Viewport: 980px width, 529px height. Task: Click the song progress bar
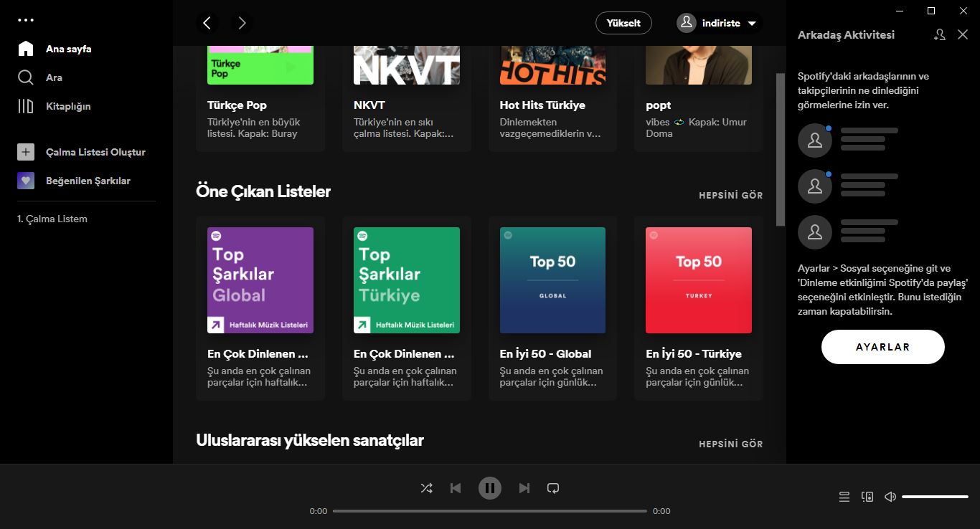point(490,511)
